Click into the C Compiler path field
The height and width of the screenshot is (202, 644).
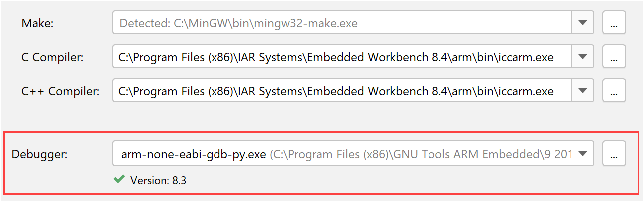pos(336,57)
